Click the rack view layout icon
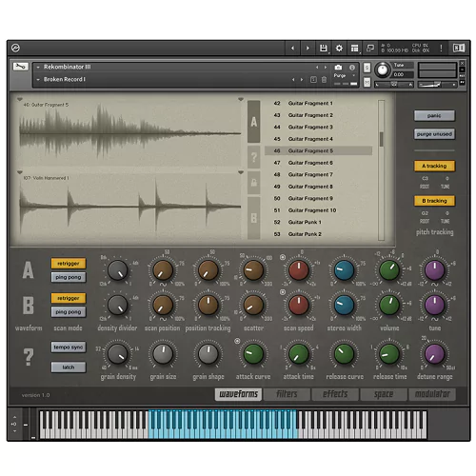The height and width of the screenshot is (476, 476). (x=354, y=49)
